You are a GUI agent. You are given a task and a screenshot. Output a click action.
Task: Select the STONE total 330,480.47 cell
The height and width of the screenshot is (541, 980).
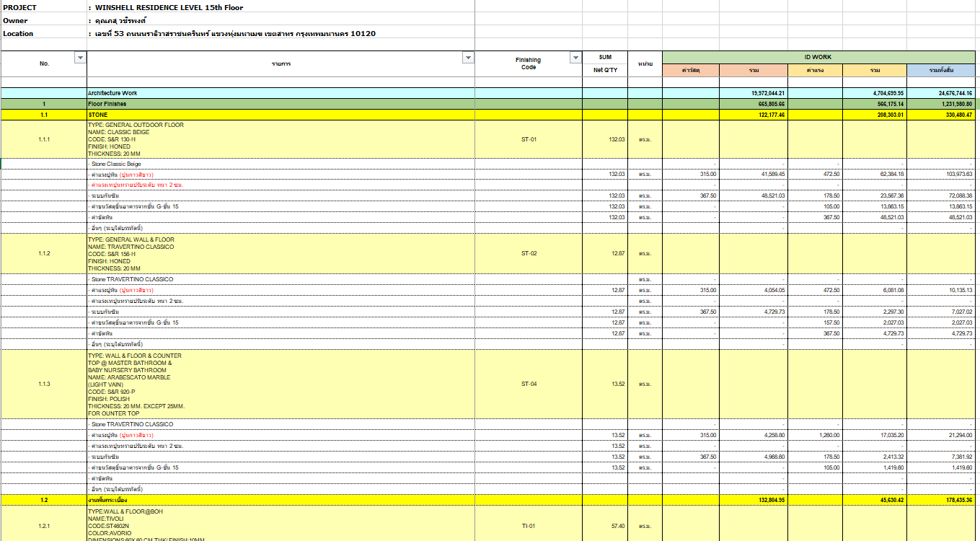tap(941, 115)
